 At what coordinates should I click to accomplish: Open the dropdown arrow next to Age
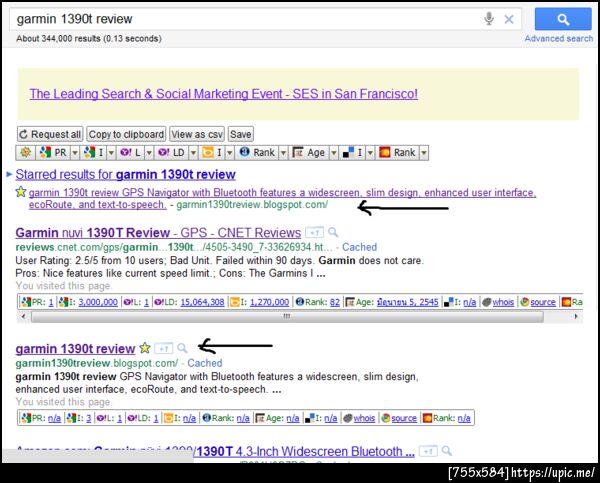[334, 153]
